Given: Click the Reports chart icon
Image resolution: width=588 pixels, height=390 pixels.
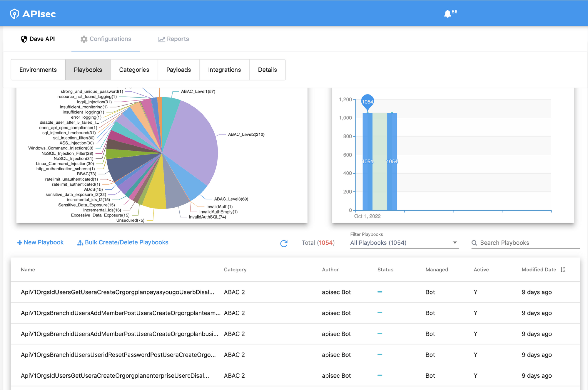Looking at the screenshot, I should tap(162, 39).
